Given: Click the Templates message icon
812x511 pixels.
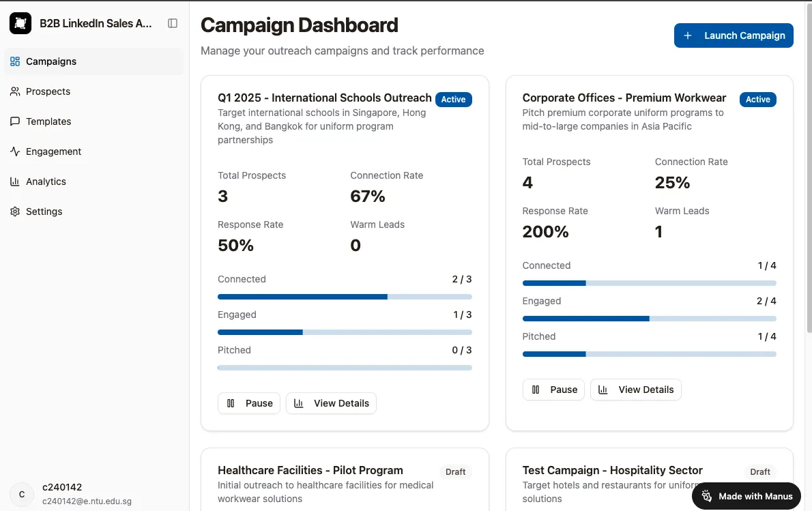Looking at the screenshot, I should click(x=15, y=121).
